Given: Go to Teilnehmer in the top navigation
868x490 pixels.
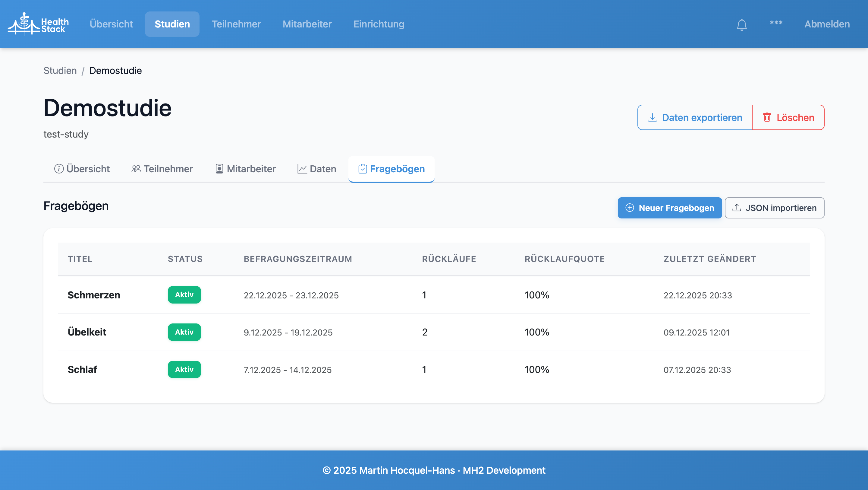Looking at the screenshot, I should tap(236, 24).
